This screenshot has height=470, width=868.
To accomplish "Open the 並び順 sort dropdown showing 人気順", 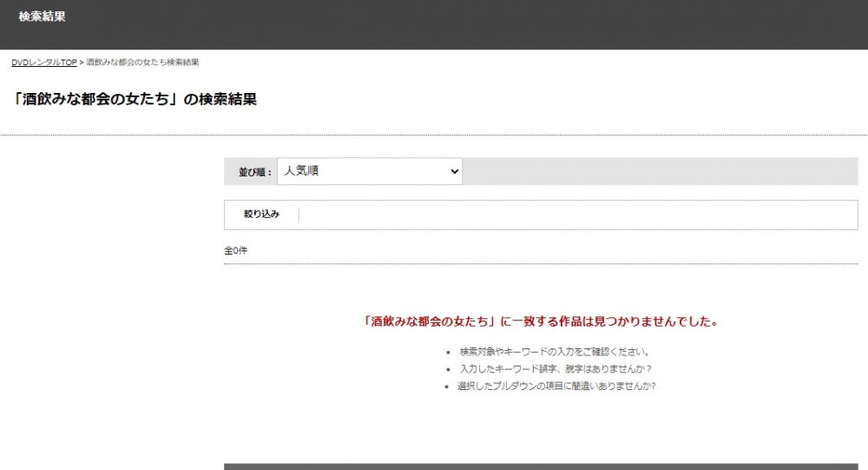I will [370, 171].
